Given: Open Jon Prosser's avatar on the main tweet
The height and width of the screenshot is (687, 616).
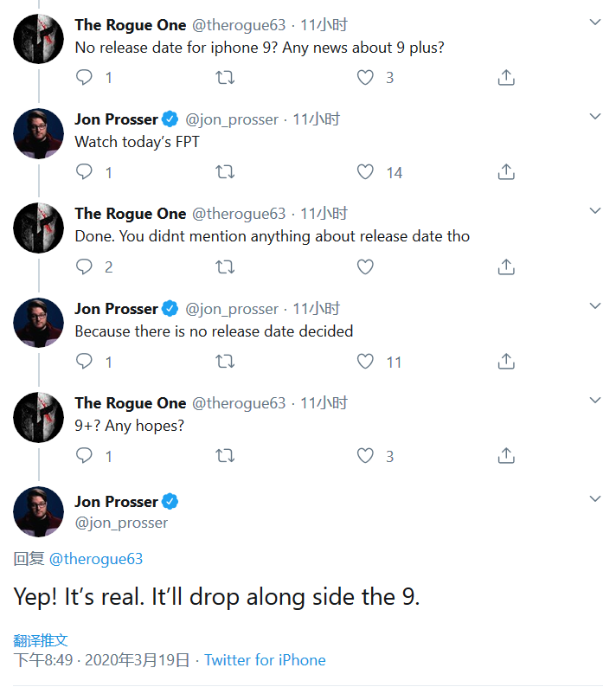Looking at the screenshot, I should coord(39,511).
